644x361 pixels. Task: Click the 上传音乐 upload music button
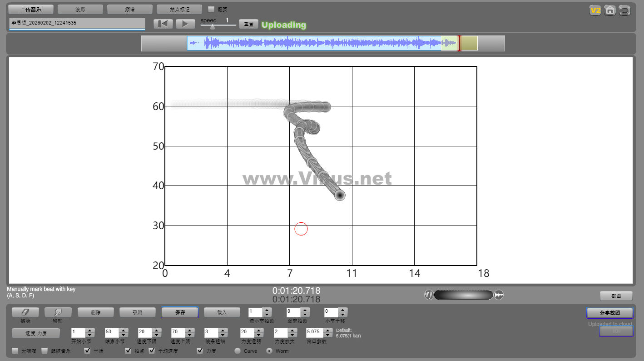pyautogui.click(x=30, y=10)
